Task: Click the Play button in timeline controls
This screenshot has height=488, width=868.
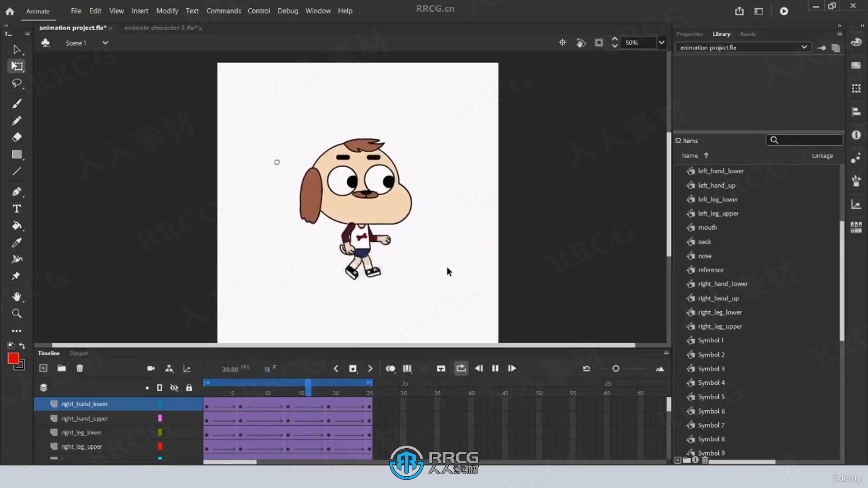Action: (x=511, y=368)
